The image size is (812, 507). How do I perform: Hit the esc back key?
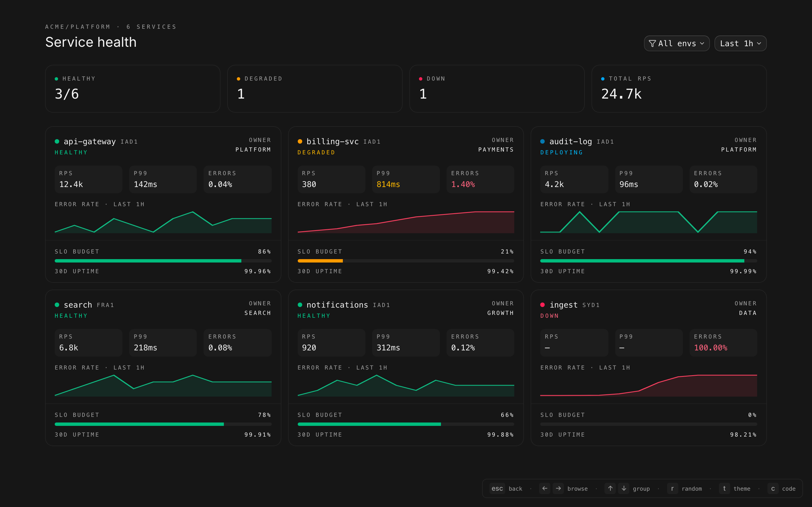(497, 488)
